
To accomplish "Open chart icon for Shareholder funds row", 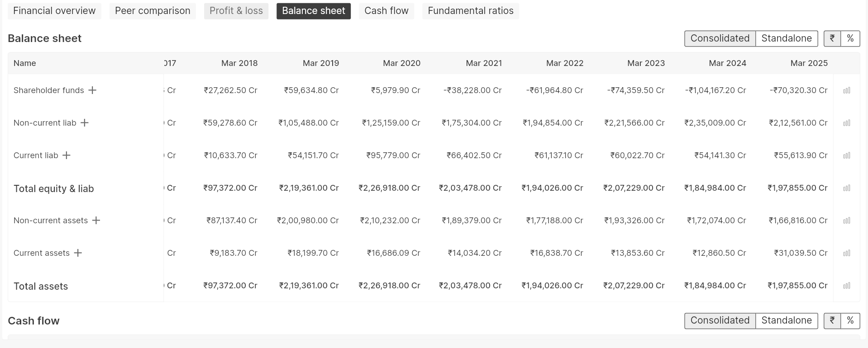I will (846, 90).
